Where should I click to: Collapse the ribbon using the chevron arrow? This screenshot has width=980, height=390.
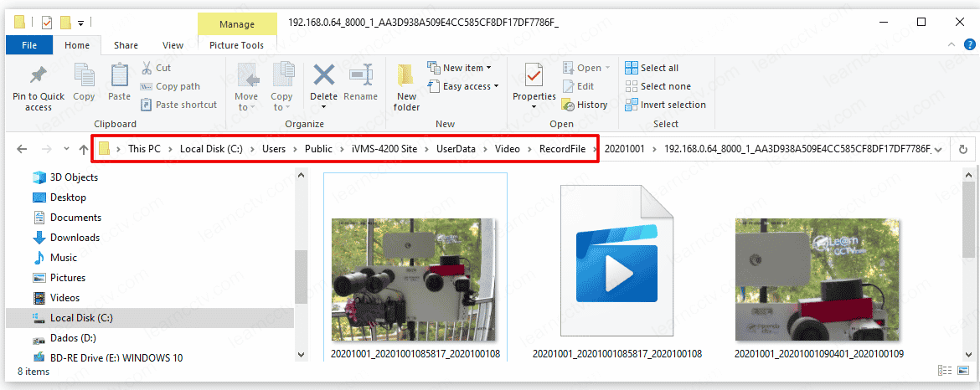pyautogui.click(x=951, y=45)
